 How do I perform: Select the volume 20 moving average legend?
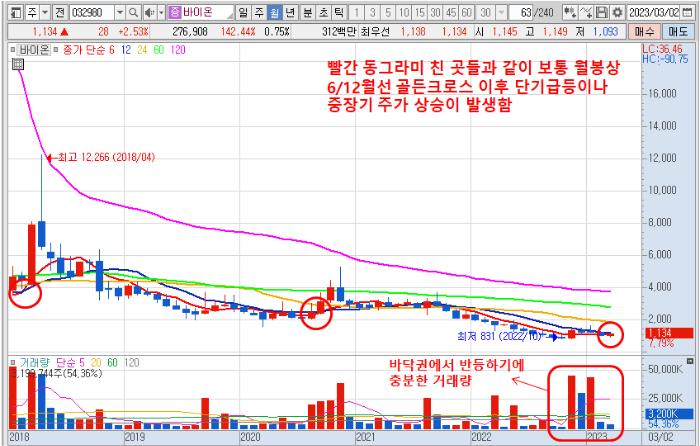click(x=96, y=363)
